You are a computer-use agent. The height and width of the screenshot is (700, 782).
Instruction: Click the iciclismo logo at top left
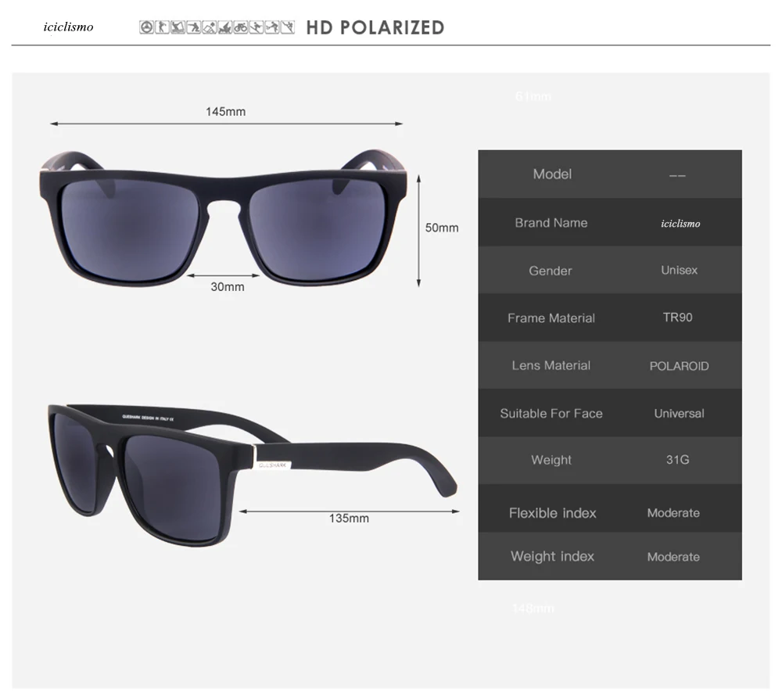pyautogui.click(x=68, y=27)
